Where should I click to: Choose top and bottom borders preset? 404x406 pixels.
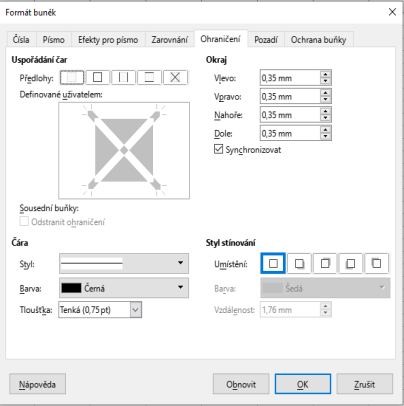[x=149, y=77]
